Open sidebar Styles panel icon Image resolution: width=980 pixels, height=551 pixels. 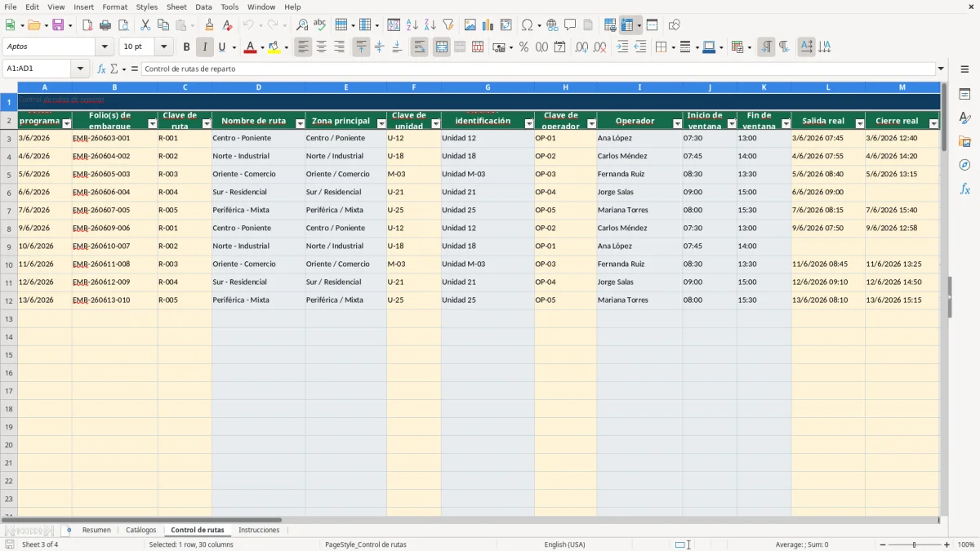(964, 118)
